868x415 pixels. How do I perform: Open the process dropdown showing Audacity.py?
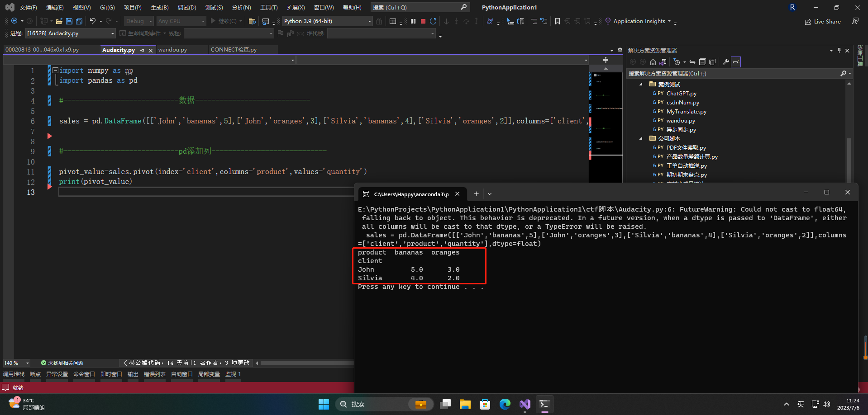pyautogui.click(x=113, y=33)
